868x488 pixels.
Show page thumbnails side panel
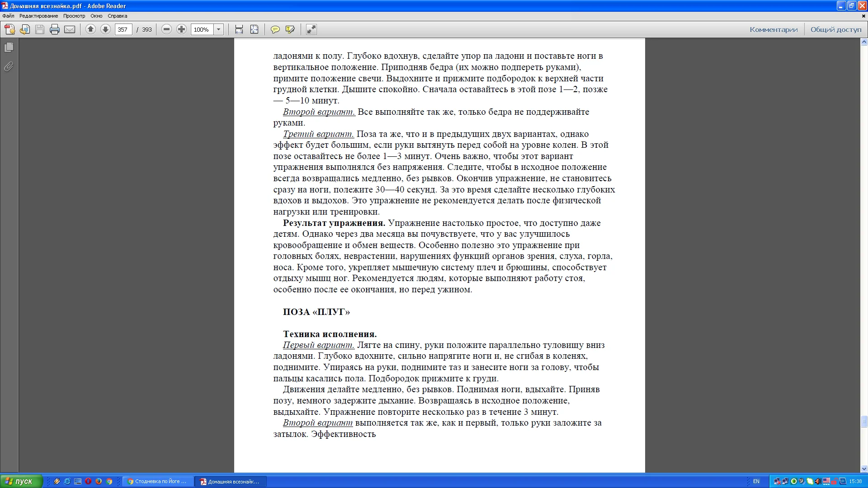[9, 47]
